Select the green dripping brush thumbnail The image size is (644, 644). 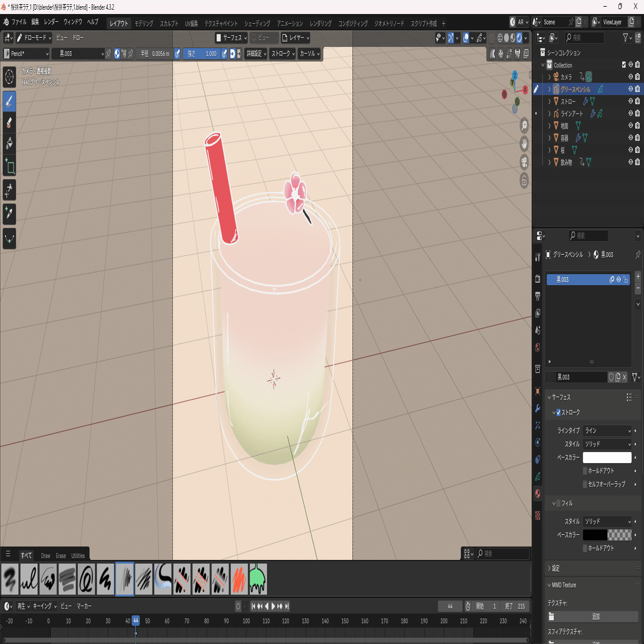[x=258, y=579]
